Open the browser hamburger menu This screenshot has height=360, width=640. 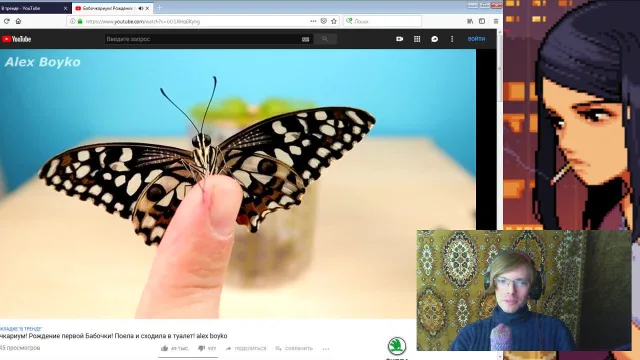(496, 21)
